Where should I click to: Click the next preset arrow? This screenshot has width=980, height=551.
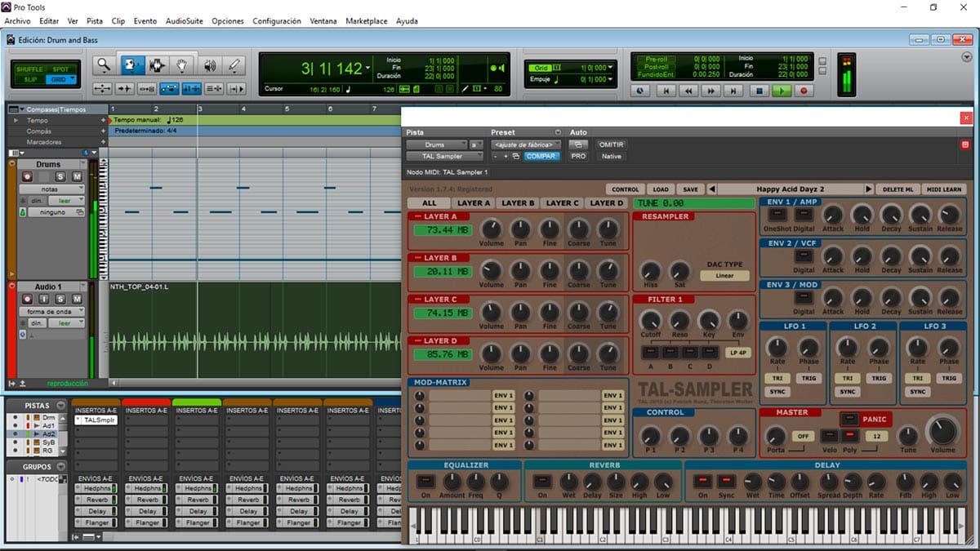(868, 189)
